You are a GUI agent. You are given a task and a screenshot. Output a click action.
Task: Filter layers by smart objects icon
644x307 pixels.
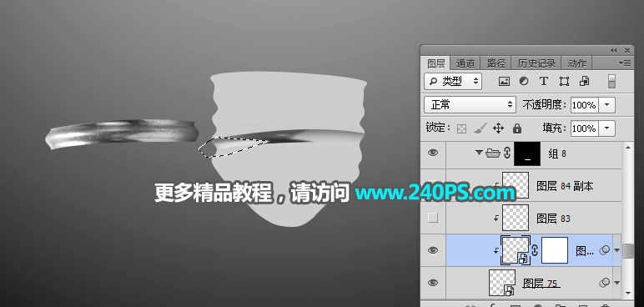click(x=584, y=82)
